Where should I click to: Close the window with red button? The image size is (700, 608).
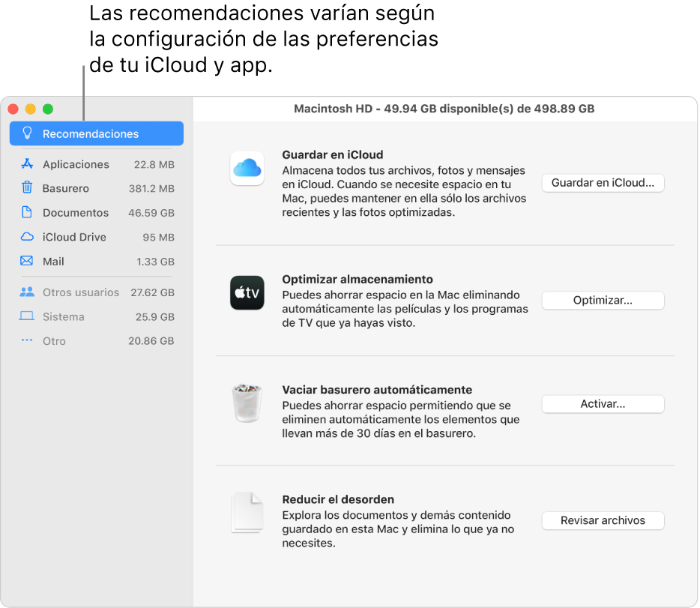click(x=13, y=109)
